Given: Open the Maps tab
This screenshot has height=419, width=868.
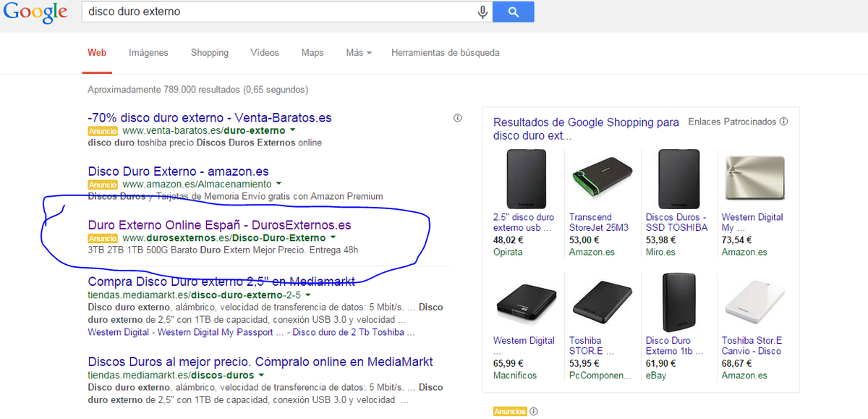Looking at the screenshot, I should point(312,53).
